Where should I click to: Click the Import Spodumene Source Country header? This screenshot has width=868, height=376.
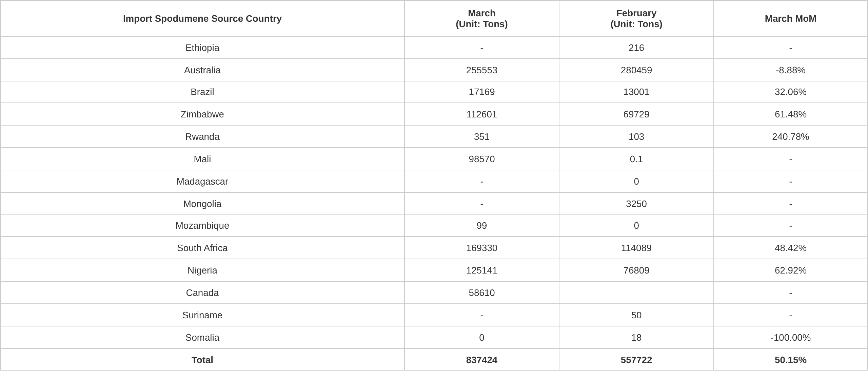[x=202, y=19]
